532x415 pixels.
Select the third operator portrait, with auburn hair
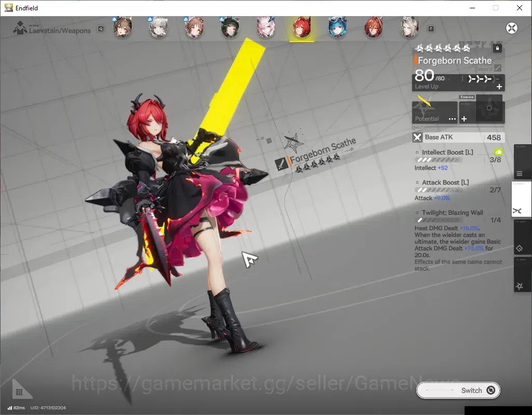click(x=194, y=27)
